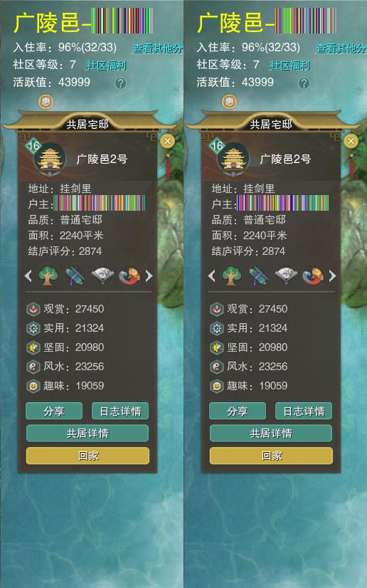The image size is (367, 588).
Task: Click the 风水 yin-yang icon in right panel
Action: pyautogui.click(x=216, y=367)
